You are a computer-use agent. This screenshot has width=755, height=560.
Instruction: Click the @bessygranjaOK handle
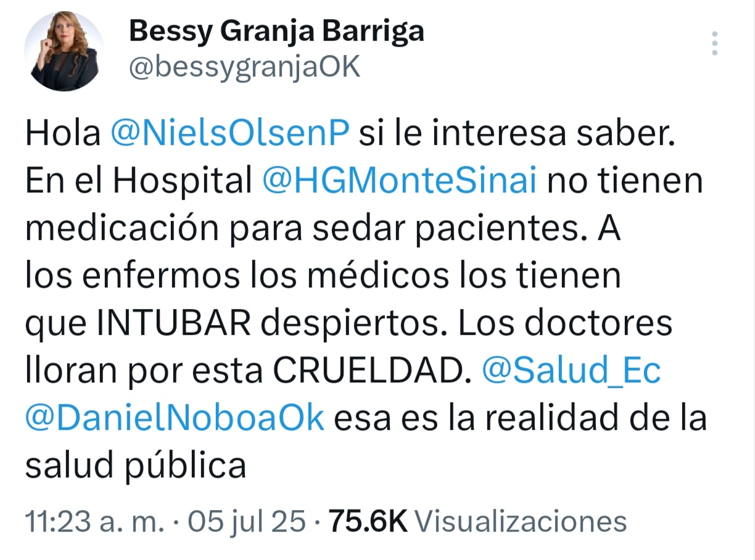tap(244, 67)
